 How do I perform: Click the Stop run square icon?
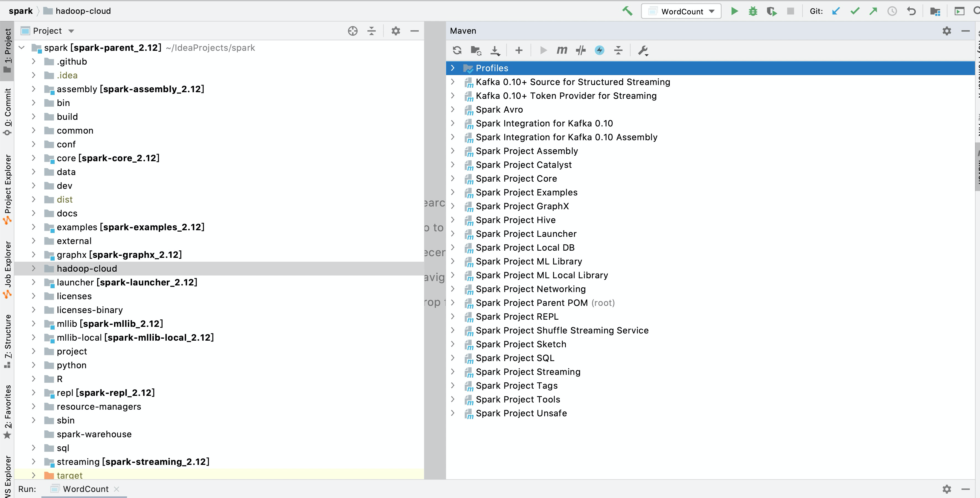pyautogui.click(x=791, y=11)
